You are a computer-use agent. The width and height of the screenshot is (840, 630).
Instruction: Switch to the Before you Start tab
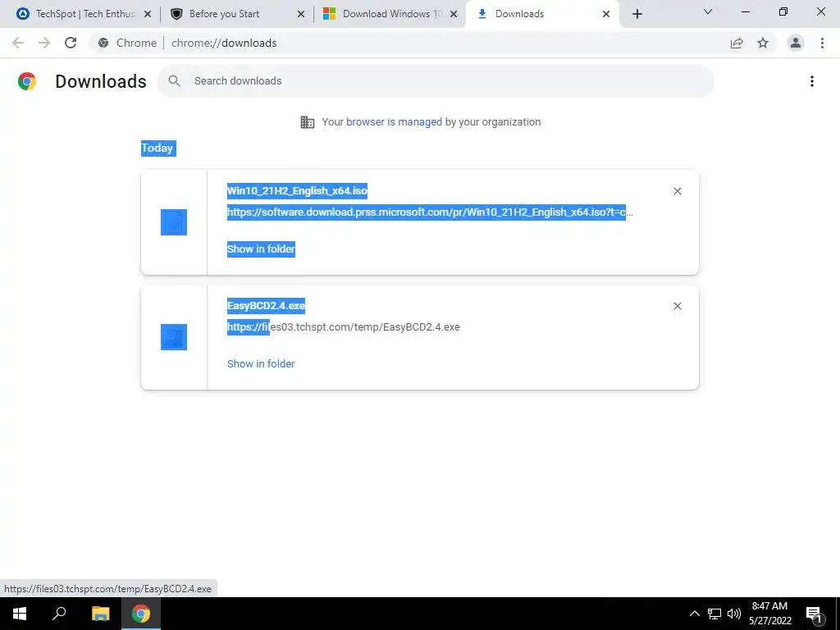[235, 14]
